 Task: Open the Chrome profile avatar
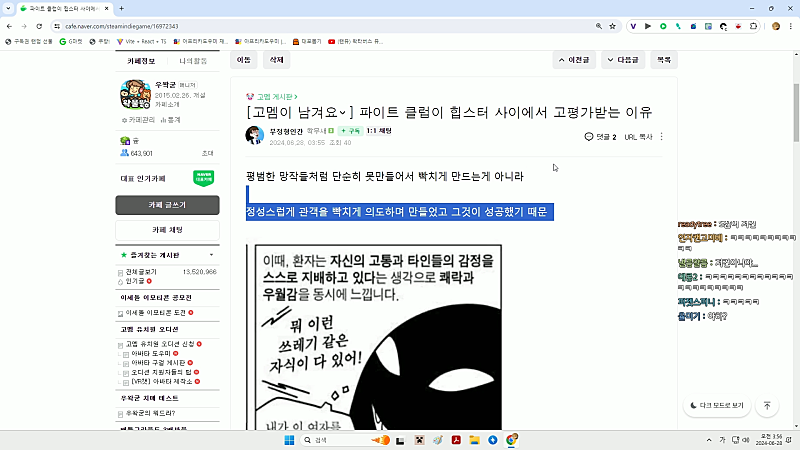[x=776, y=26]
